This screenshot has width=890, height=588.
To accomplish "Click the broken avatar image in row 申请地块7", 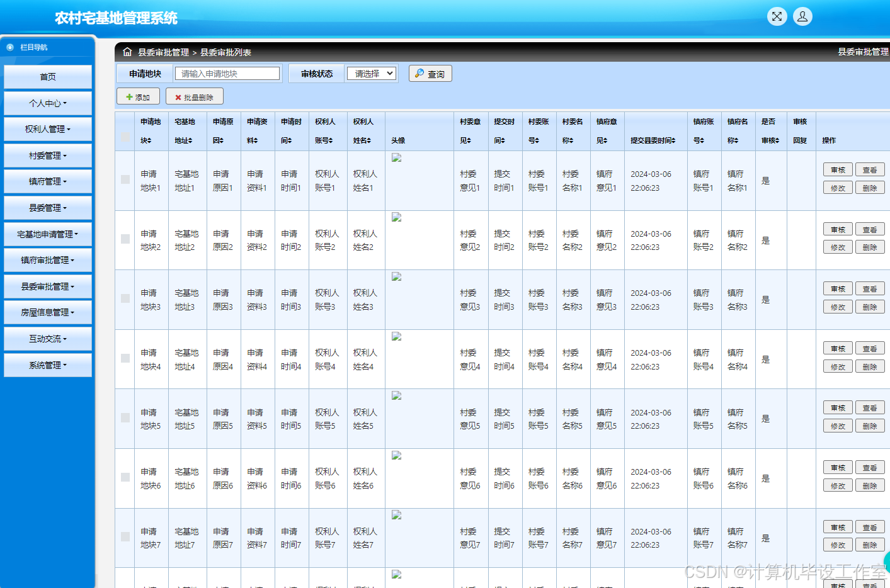I will point(397,515).
